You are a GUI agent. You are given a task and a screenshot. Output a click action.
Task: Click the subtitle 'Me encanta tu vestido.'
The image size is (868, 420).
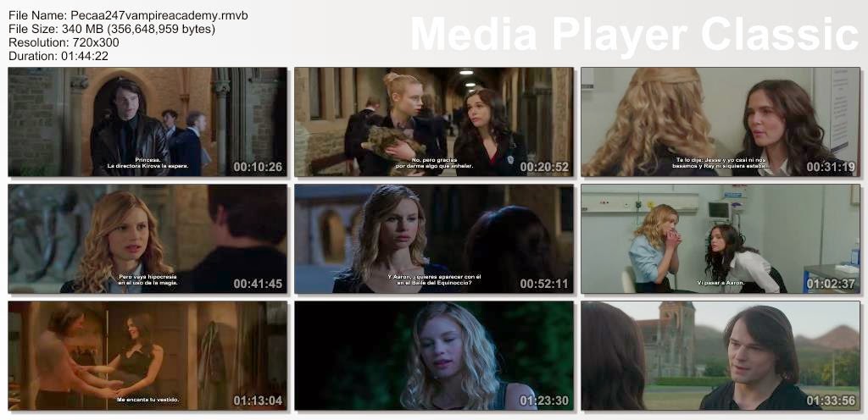[x=147, y=399]
